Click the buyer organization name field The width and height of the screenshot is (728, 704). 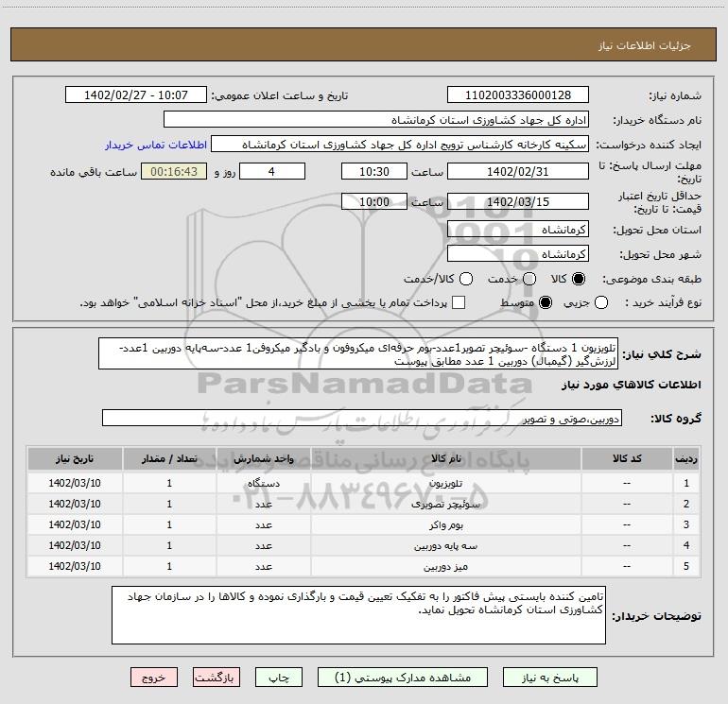376,120
